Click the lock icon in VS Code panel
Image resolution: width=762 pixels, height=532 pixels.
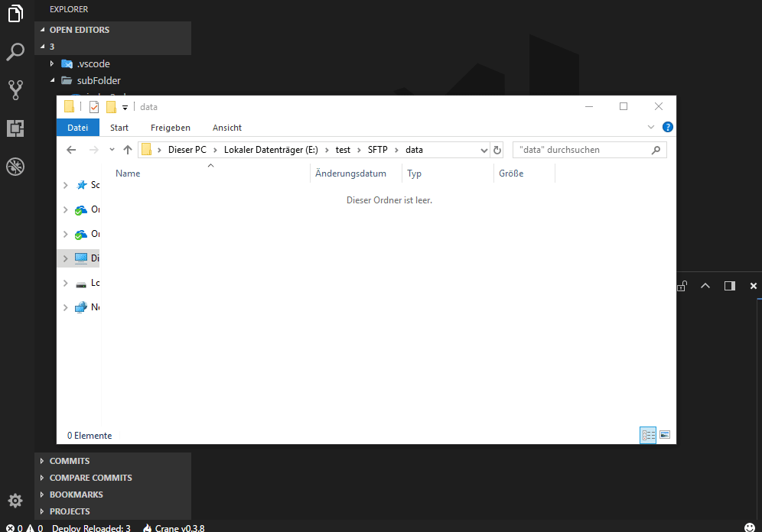point(682,286)
